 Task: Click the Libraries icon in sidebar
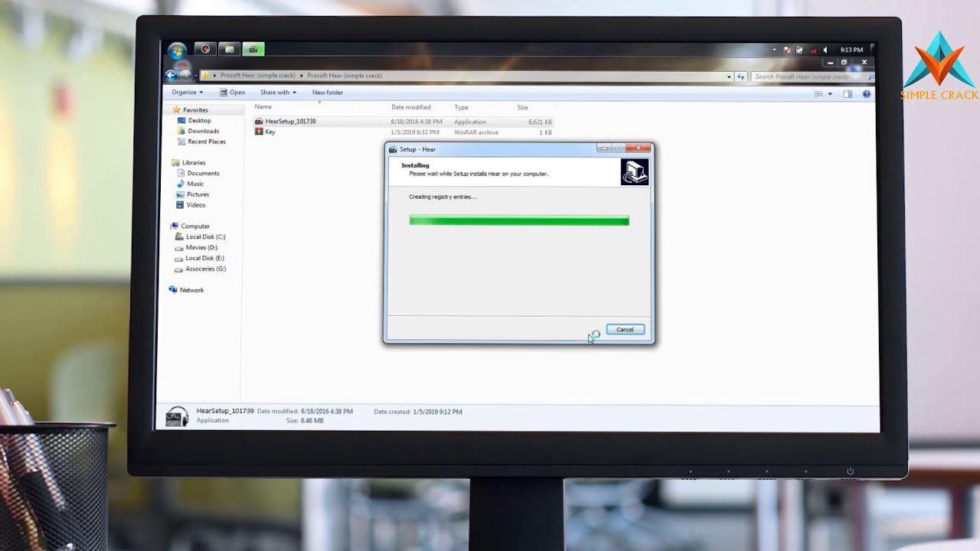pos(176,163)
